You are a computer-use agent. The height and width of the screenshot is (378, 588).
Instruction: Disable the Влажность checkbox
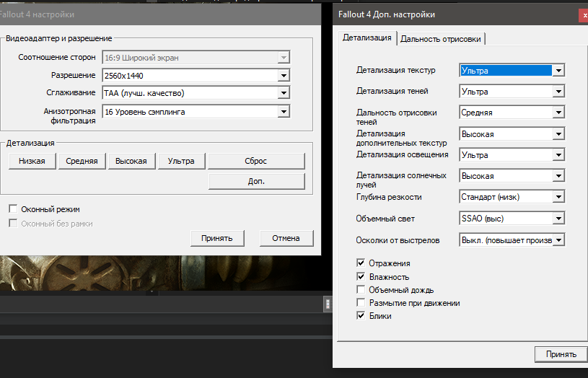pyautogui.click(x=361, y=277)
